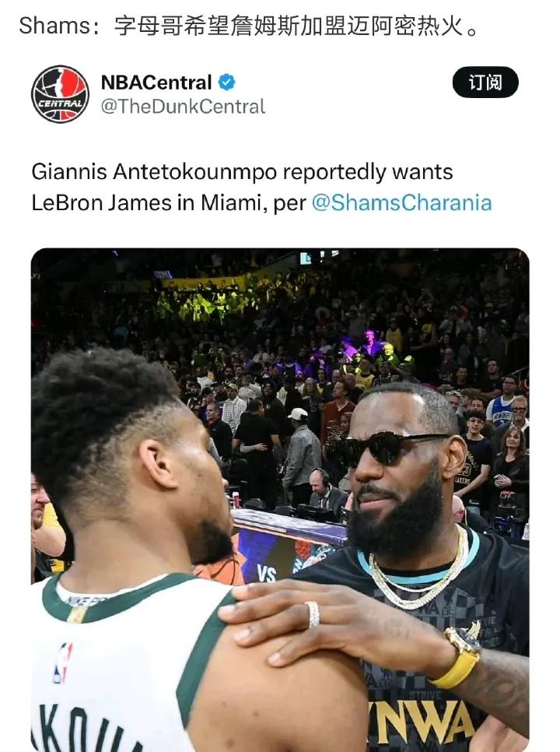Click the blue verified badge
560x752 pixels.
tap(226, 83)
